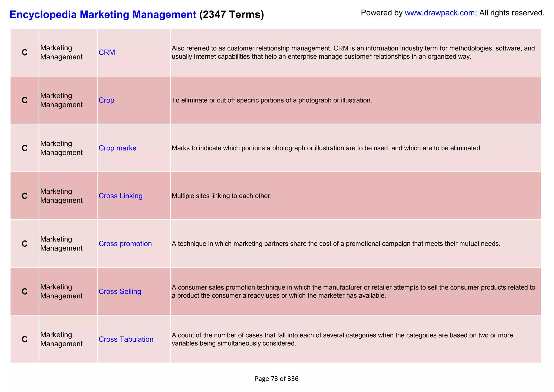Open the Cross promotion term link
Screen dimensions: 554x392
[x=125, y=243]
